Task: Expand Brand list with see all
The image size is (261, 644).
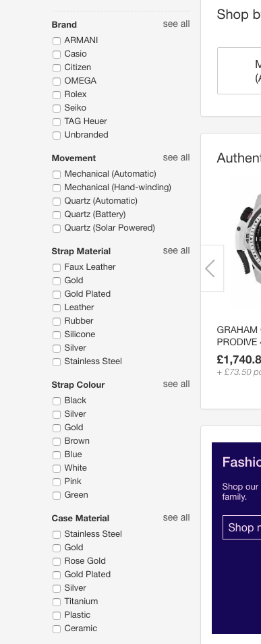Action: pyautogui.click(x=176, y=24)
